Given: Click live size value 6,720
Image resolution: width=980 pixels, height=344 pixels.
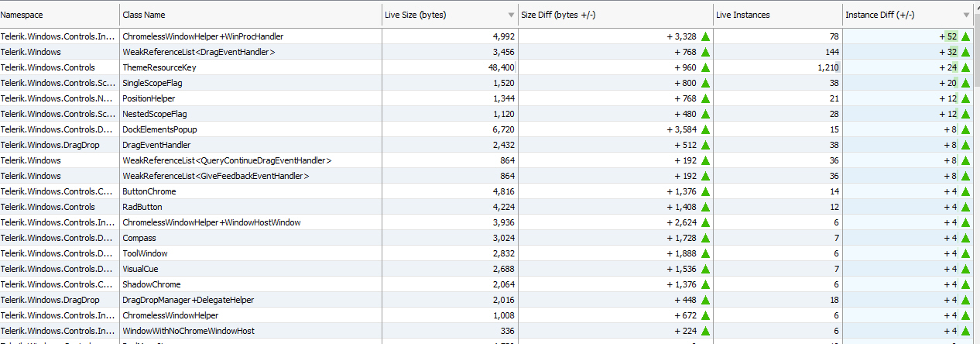Looking at the screenshot, I should click(504, 129).
